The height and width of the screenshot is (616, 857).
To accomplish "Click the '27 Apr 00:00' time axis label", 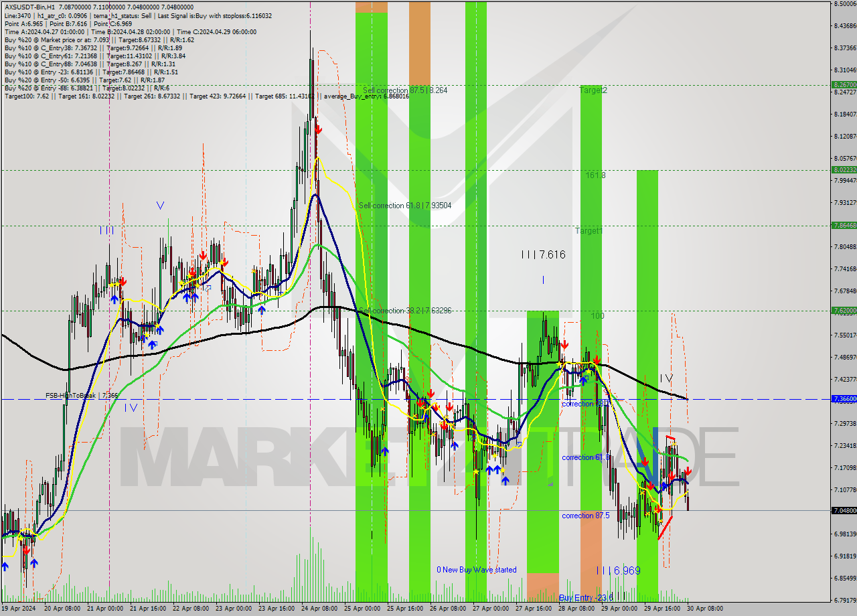I will tap(491, 609).
